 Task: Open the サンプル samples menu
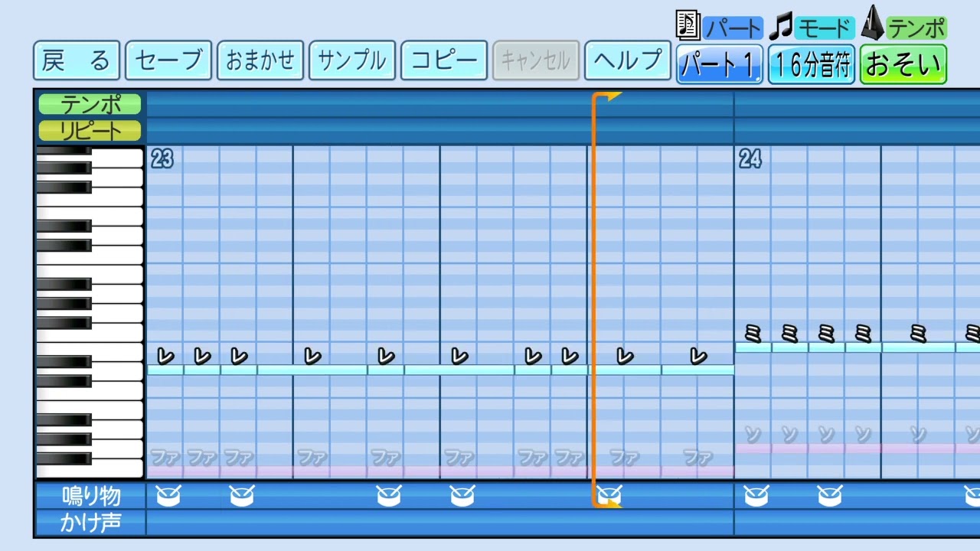coord(351,60)
